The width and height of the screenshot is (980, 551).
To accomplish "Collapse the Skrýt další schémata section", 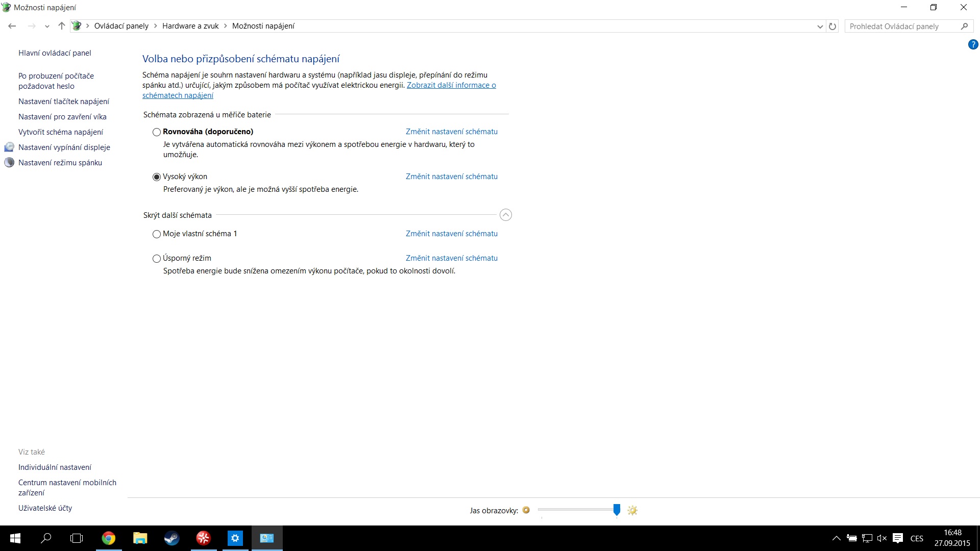I will [x=505, y=215].
